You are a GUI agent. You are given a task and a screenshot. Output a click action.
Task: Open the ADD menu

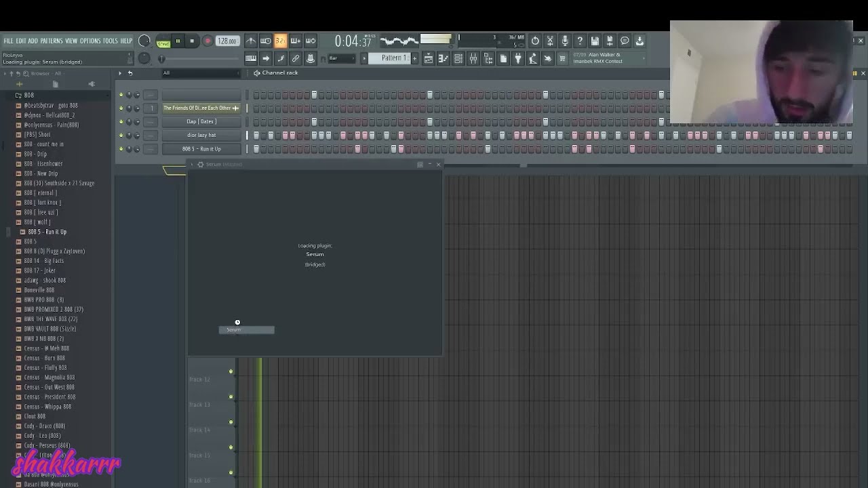tap(33, 41)
